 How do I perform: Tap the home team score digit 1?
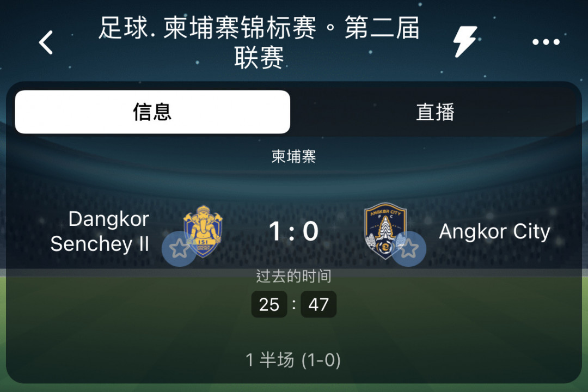pyautogui.click(x=274, y=231)
